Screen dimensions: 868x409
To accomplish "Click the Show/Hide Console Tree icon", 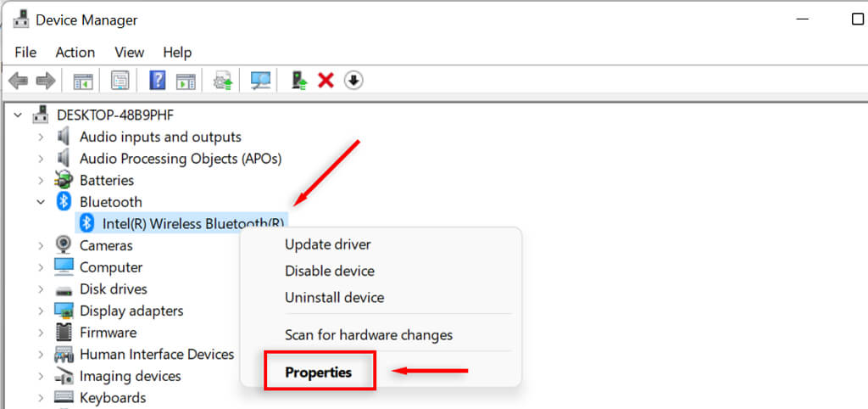I will coord(84,81).
